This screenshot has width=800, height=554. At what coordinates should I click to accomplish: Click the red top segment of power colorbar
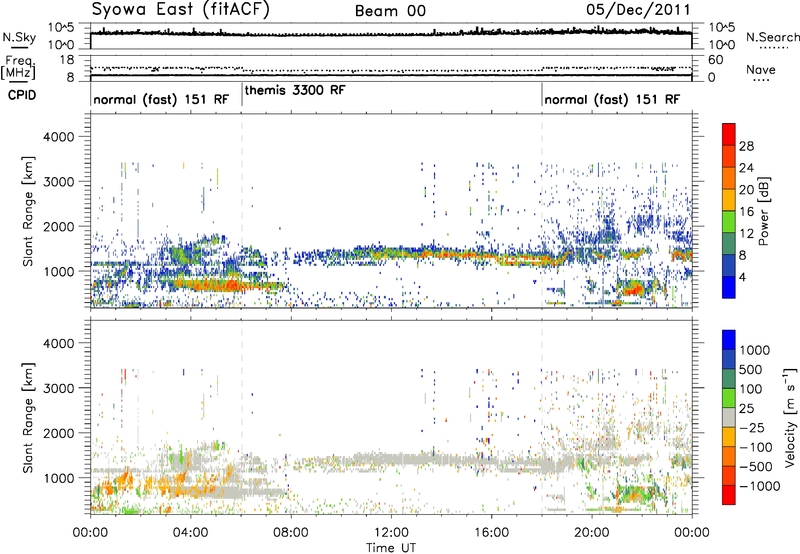[729, 134]
